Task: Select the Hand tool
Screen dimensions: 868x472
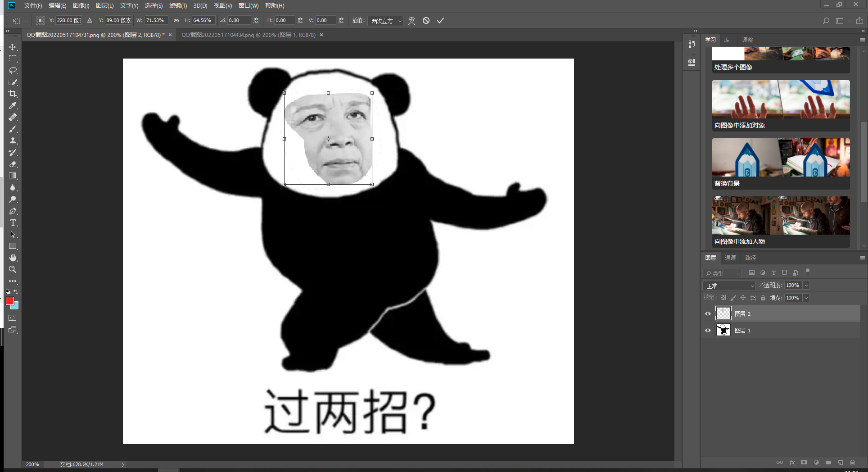Action: [13, 258]
